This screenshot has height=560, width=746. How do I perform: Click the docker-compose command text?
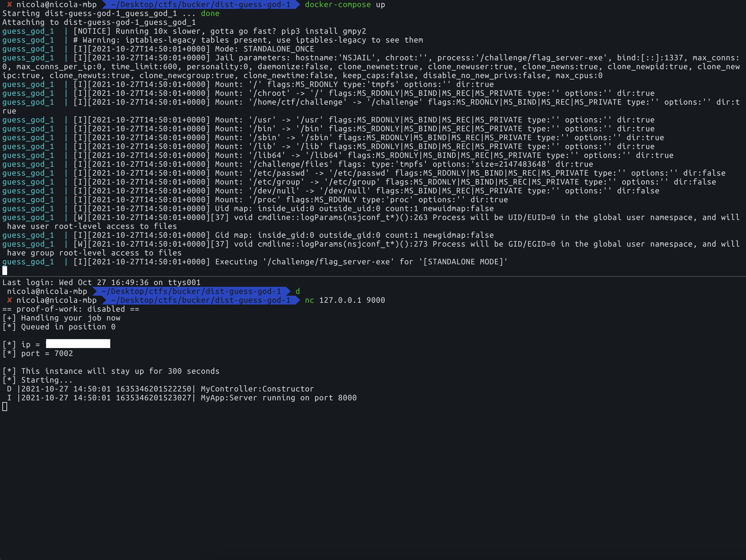pyautogui.click(x=337, y=4)
